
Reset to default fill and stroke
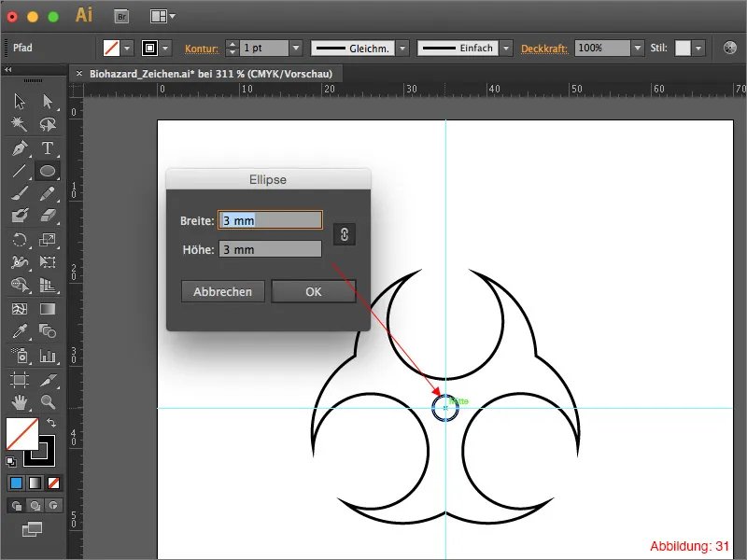11,461
